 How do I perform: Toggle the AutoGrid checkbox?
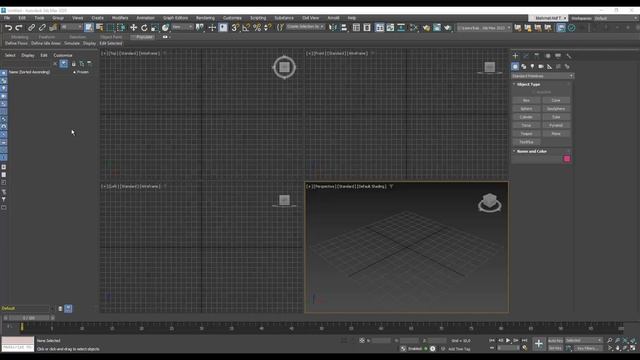coord(533,92)
